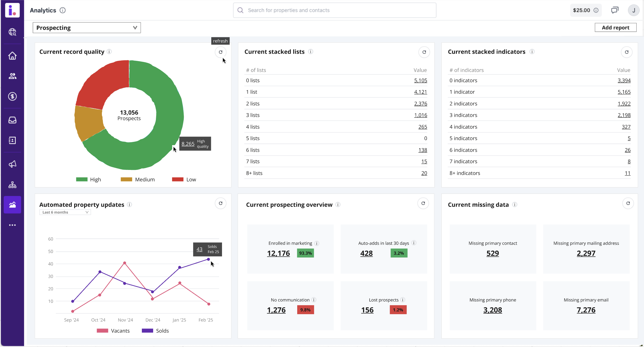644x347 pixels.
Task: Select the active Analytics chart sidebar tab
Action: pyautogui.click(x=12, y=205)
